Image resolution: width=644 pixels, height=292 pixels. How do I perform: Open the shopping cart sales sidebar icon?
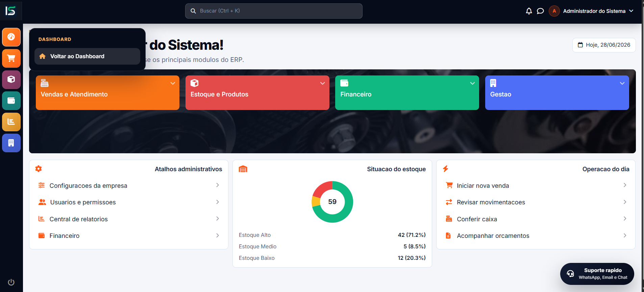(11, 58)
